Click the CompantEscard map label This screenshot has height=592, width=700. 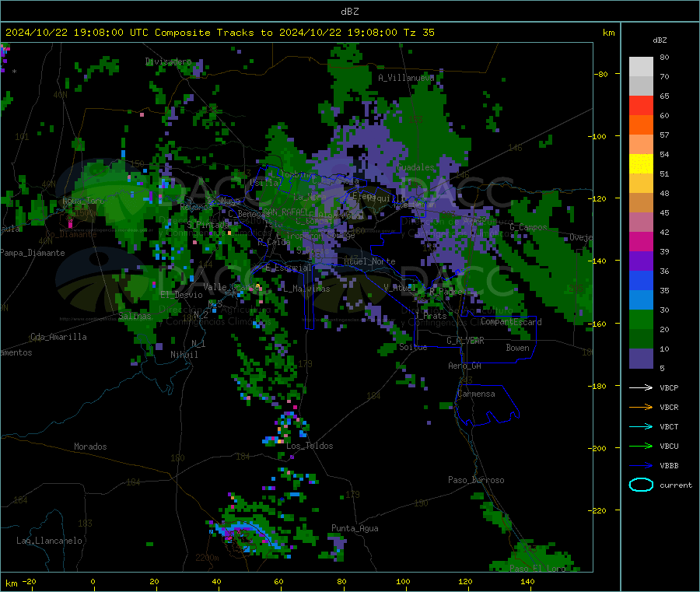(511, 322)
